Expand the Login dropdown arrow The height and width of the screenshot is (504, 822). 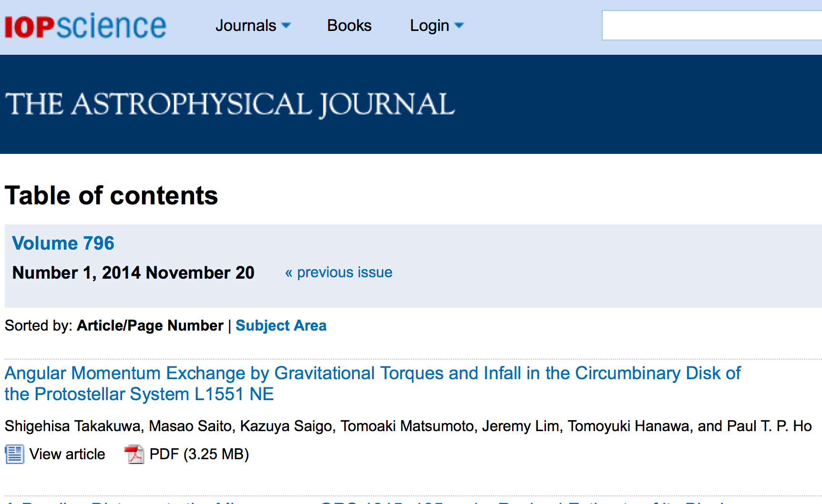(x=459, y=25)
